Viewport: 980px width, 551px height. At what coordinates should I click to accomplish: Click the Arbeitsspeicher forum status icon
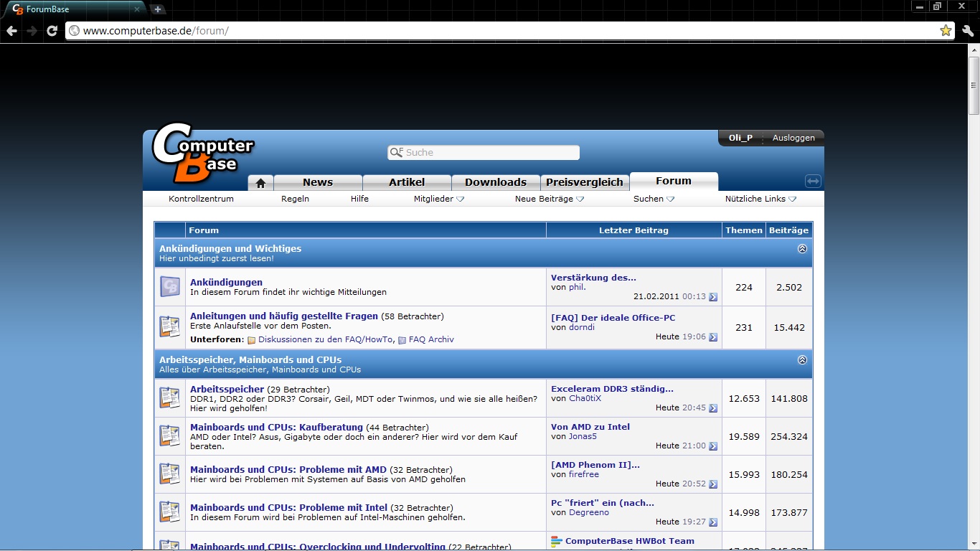tap(170, 397)
